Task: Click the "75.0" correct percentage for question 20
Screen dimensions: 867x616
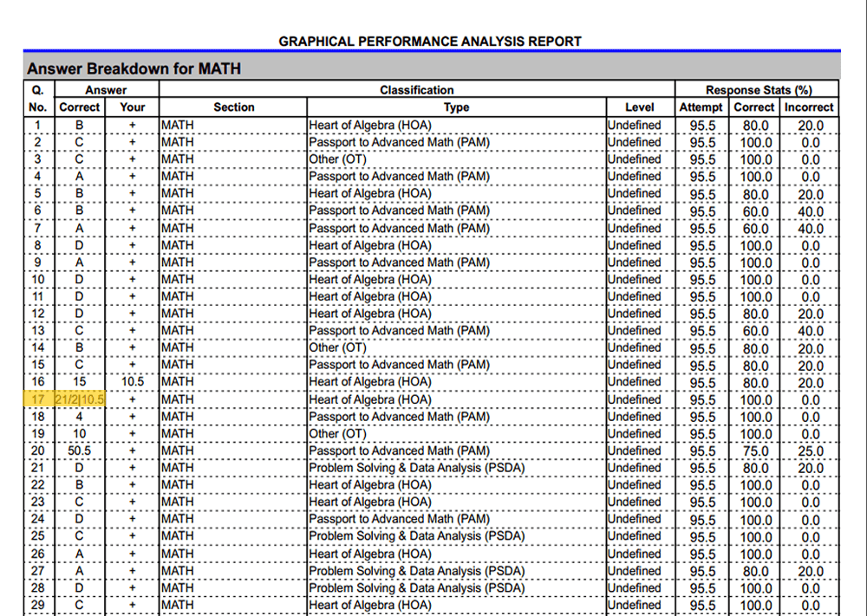Action: 755,451
